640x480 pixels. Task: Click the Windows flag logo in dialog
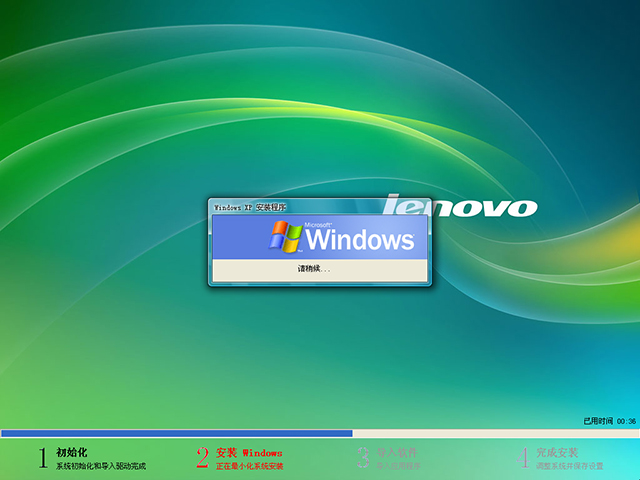pyautogui.click(x=285, y=237)
